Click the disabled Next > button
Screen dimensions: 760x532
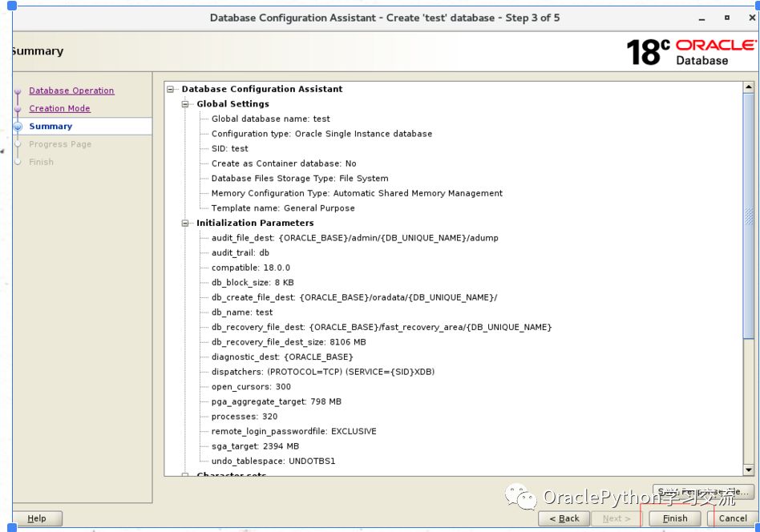[616, 518]
